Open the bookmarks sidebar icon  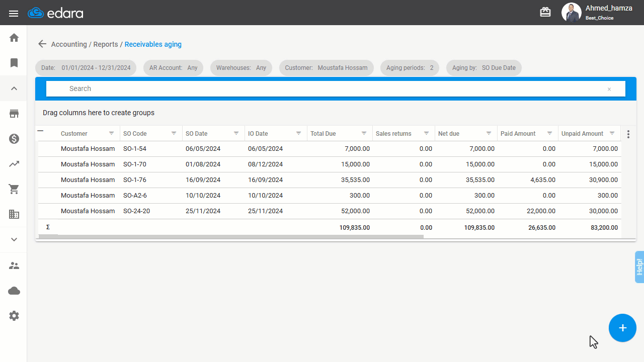point(14,63)
